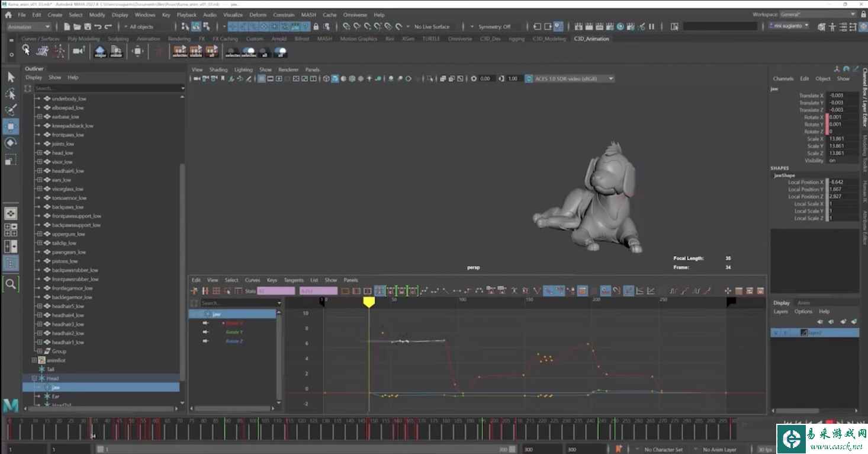868x454 pixels.
Task: Choose the Paint selection tool
Action: (x=11, y=110)
